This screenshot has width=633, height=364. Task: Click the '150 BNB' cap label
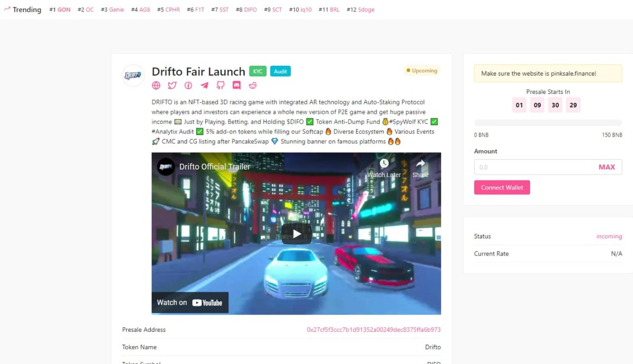(612, 135)
